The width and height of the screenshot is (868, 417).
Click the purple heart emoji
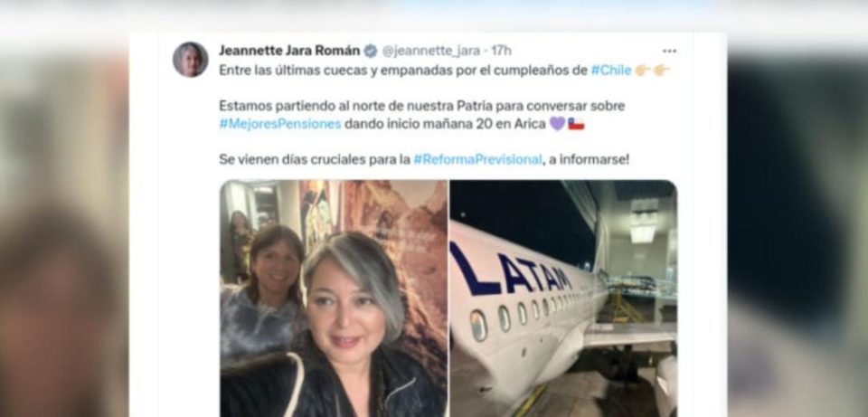pos(557,124)
